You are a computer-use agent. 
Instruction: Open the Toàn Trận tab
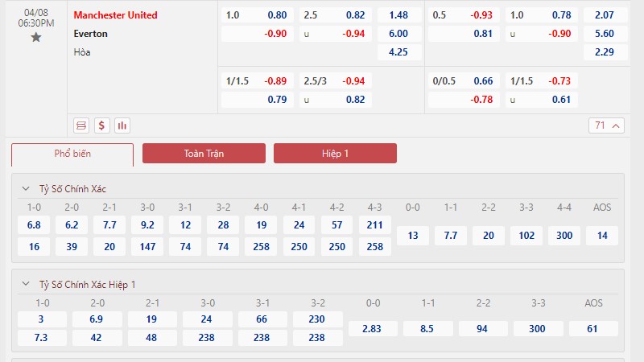tap(204, 153)
